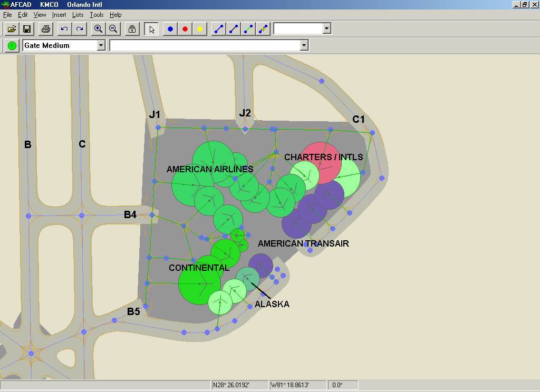Select the green-dotted link tool

248,29
